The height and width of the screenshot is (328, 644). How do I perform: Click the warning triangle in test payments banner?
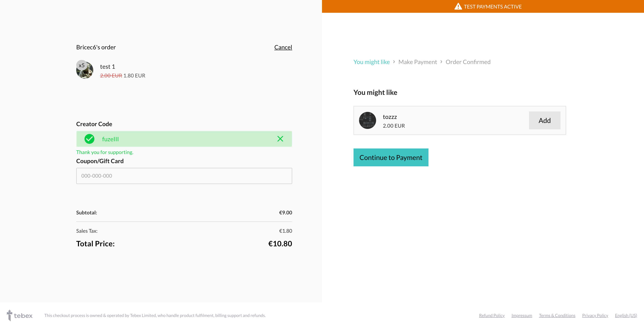click(458, 7)
